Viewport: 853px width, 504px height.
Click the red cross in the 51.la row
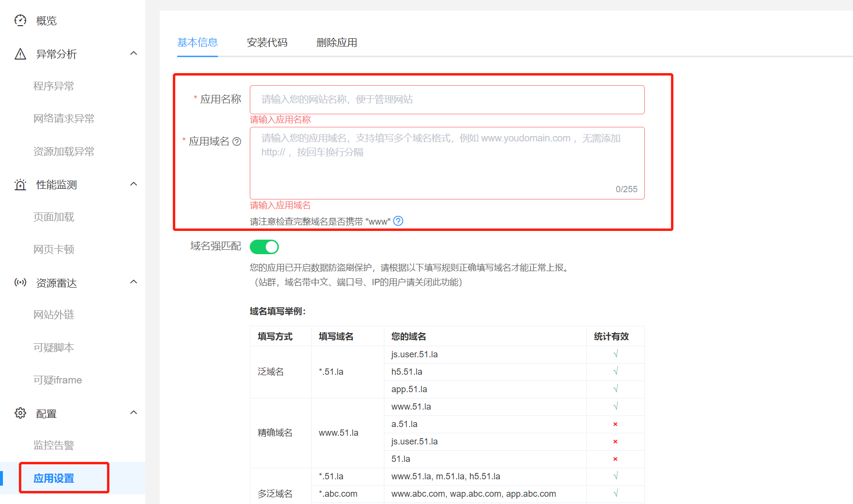pos(615,459)
